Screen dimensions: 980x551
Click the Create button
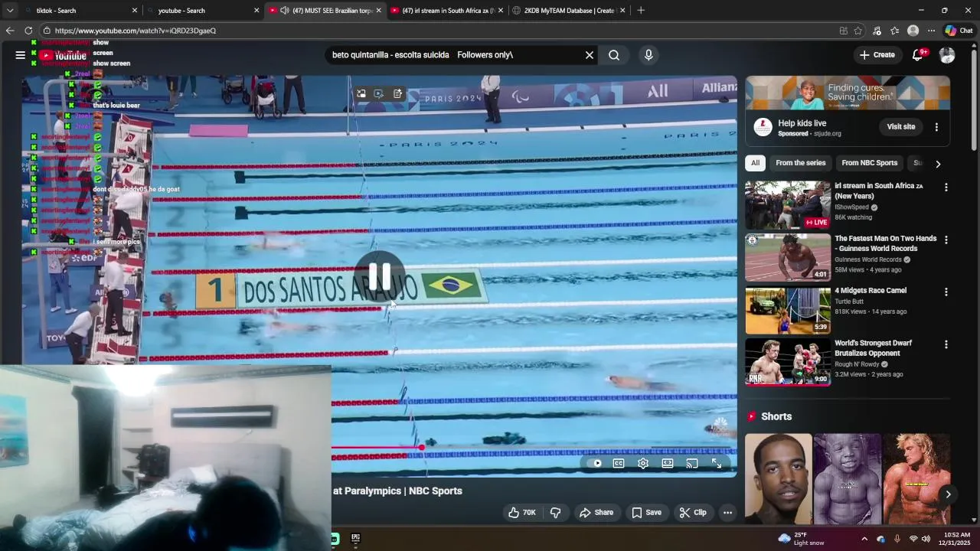877,55
